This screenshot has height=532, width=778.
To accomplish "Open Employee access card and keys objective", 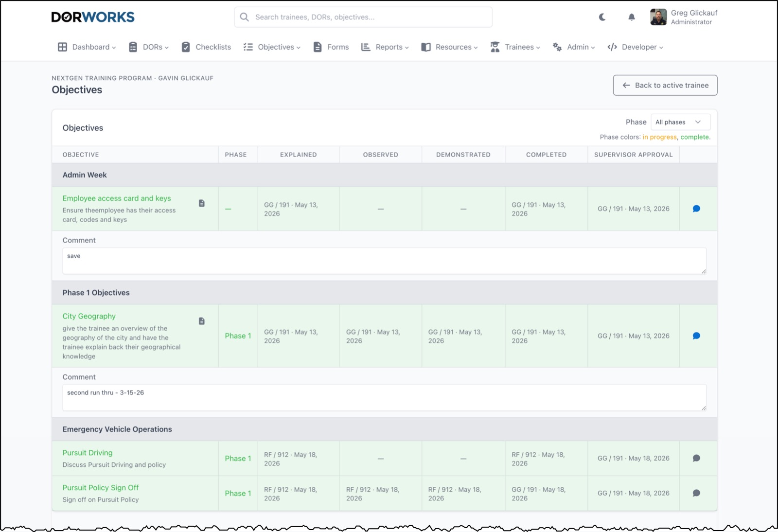I will click(x=117, y=198).
